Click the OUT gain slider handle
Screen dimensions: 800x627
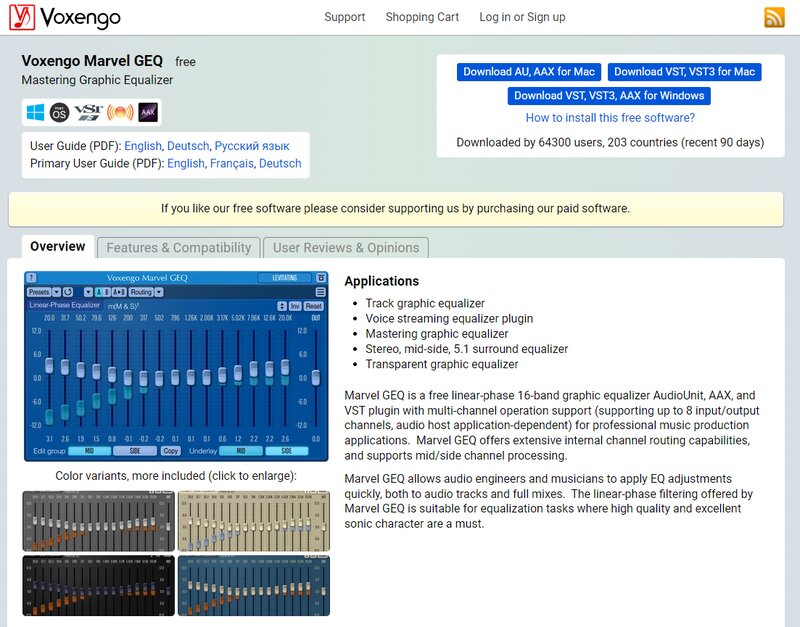point(316,378)
